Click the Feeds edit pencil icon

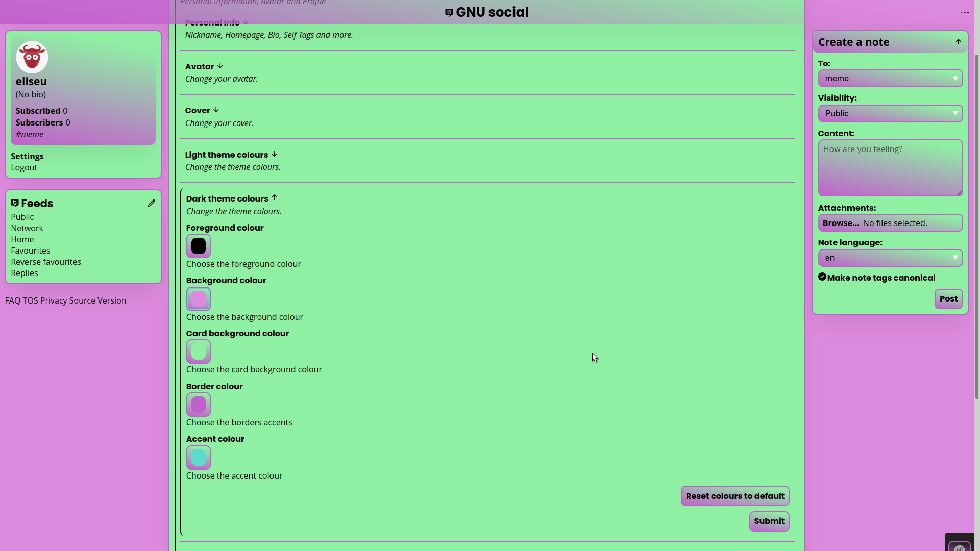coord(152,203)
